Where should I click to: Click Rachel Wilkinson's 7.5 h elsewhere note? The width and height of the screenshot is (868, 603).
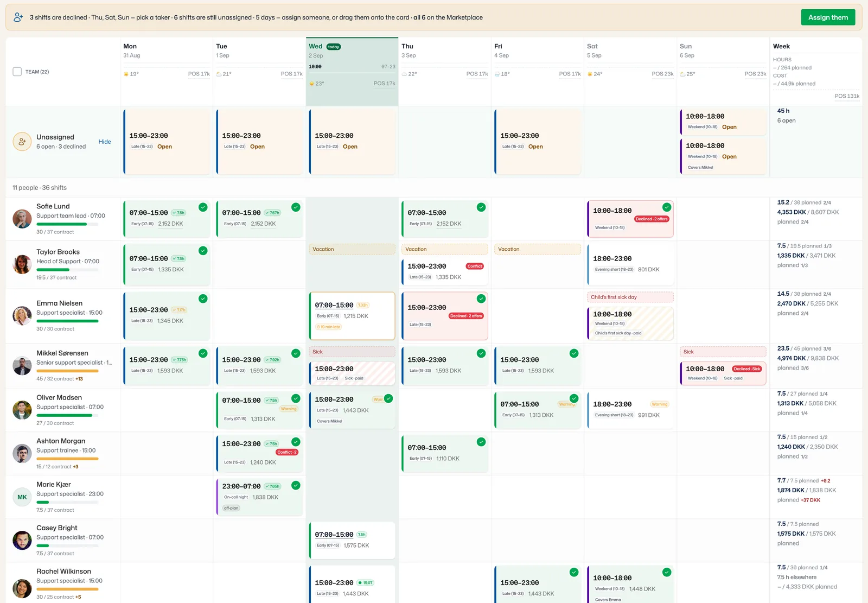coord(796,577)
